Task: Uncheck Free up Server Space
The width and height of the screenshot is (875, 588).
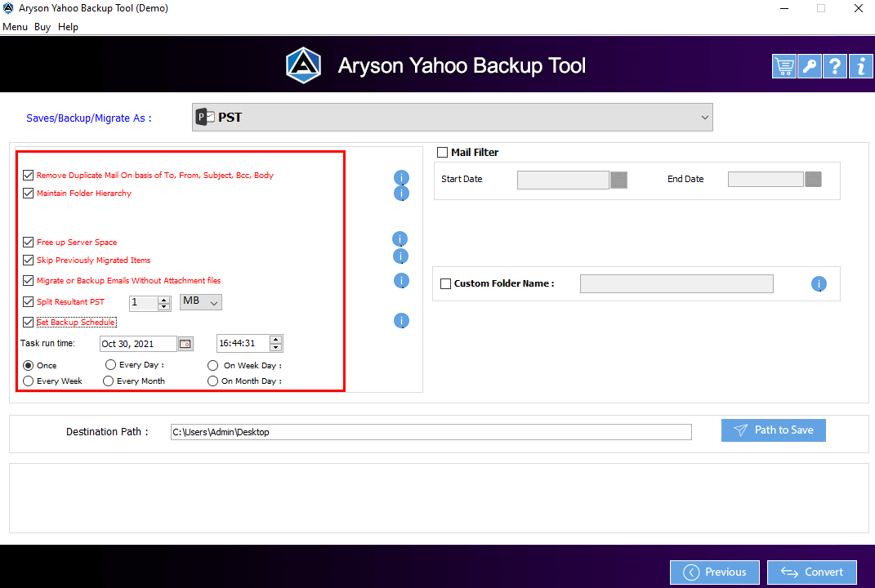Action: coord(28,242)
